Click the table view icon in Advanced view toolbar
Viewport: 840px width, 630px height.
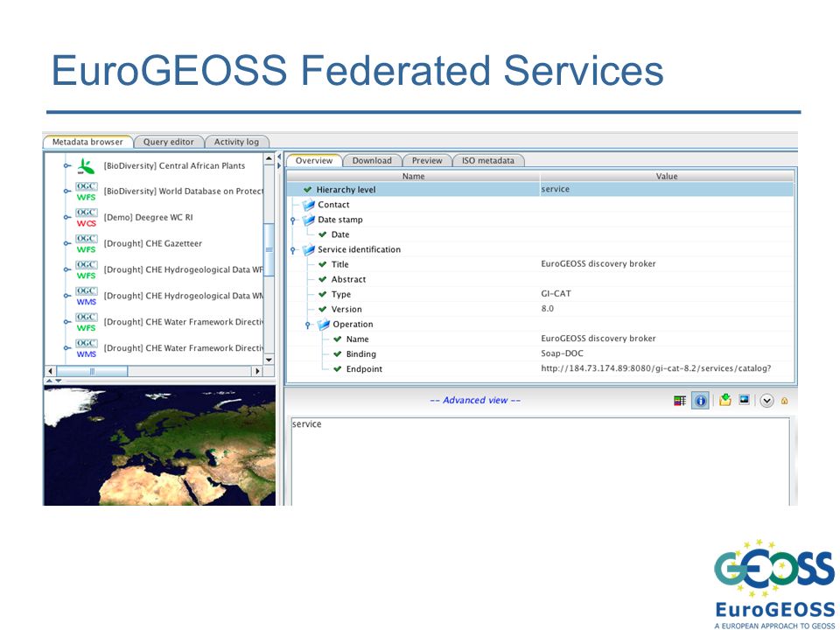click(680, 401)
